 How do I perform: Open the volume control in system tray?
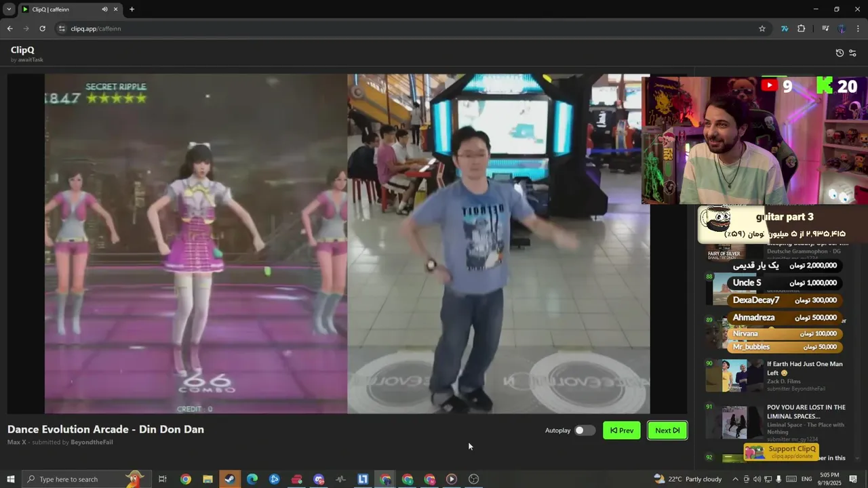pyautogui.click(x=757, y=479)
